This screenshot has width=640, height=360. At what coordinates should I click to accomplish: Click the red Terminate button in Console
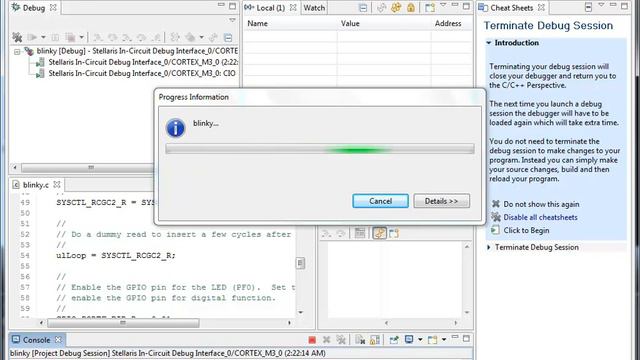click(x=312, y=340)
